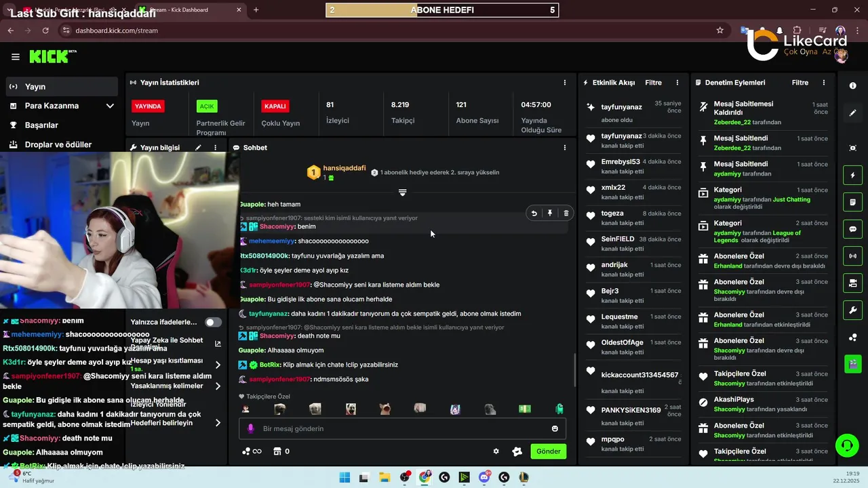Image resolution: width=868 pixels, height=488 pixels.
Task: Click the green clapperboard clip icon in the right toolbar
Action: pyautogui.click(x=852, y=364)
